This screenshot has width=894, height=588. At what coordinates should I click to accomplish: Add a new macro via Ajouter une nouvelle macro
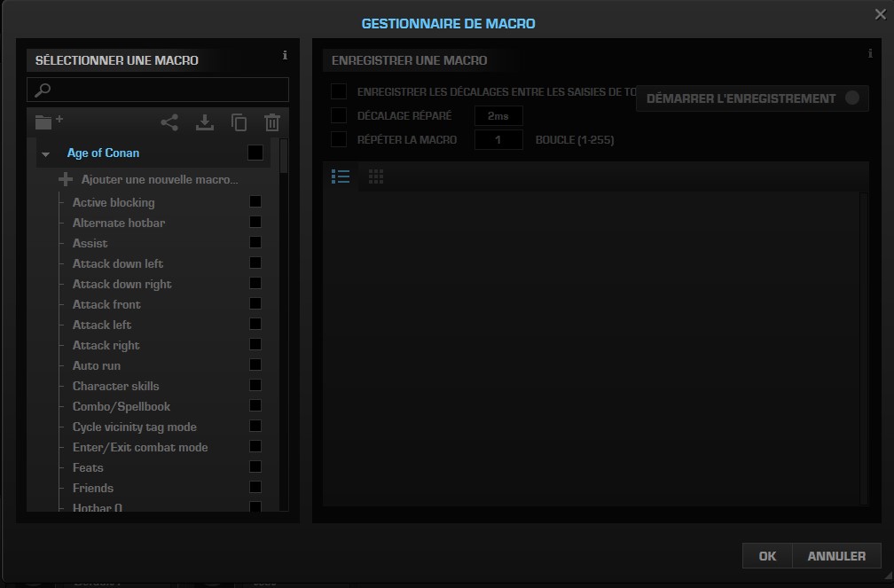(158, 179)
